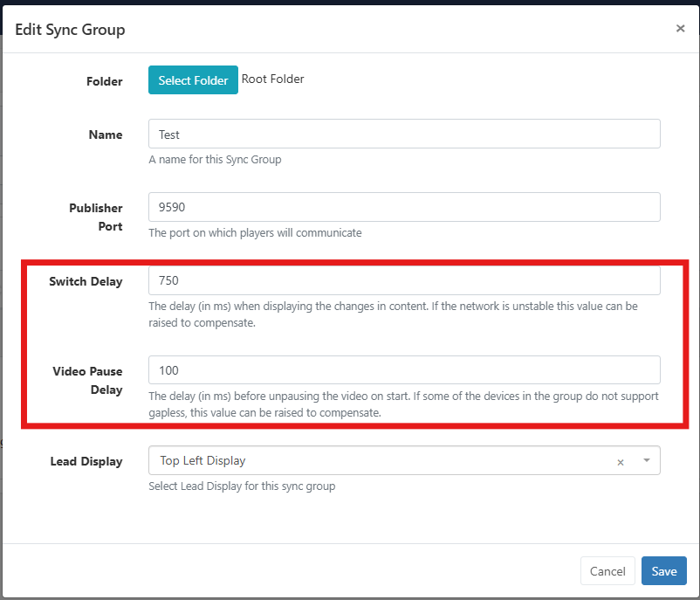Select the Switch Delay input with 750
This screenshot has height=600, width=700.
(404, 280)
